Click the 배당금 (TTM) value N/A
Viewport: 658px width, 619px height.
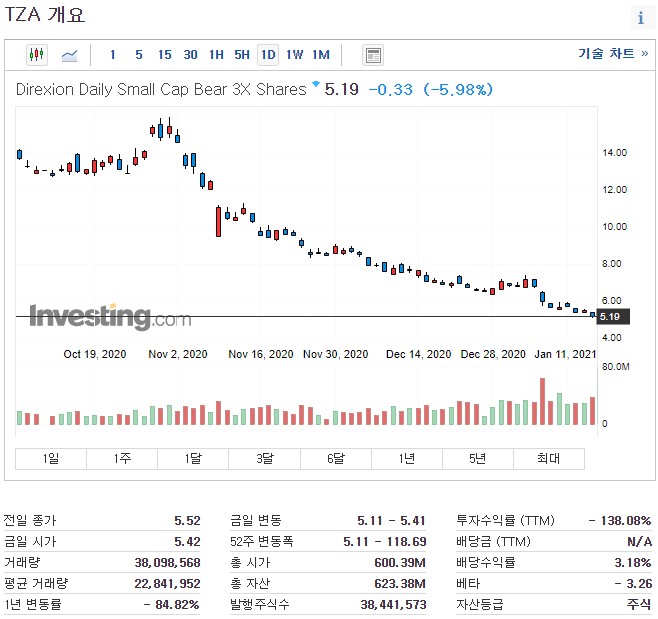[640, 541]
